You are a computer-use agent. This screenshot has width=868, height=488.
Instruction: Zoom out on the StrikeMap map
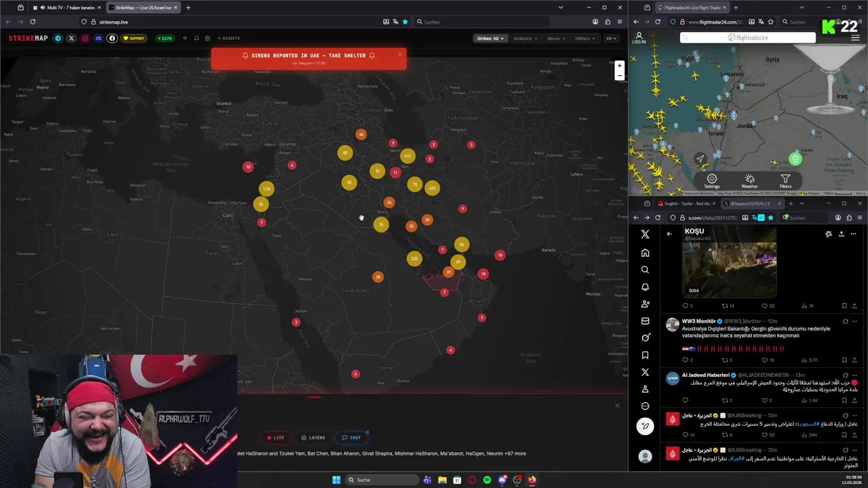(619, 75)
